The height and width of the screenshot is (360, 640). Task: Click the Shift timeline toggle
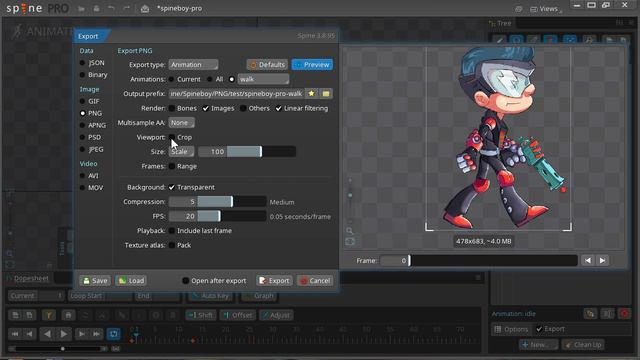200,315
